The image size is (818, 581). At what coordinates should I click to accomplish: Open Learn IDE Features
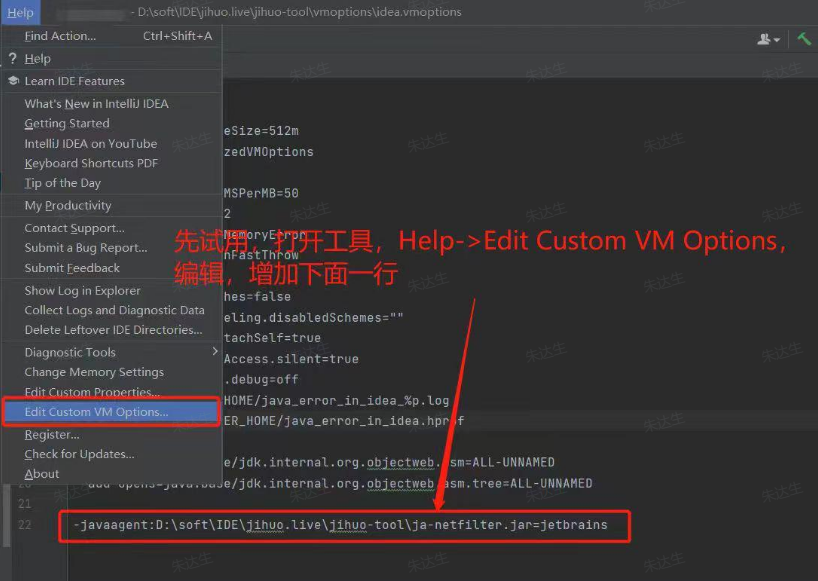click(112, 81)
